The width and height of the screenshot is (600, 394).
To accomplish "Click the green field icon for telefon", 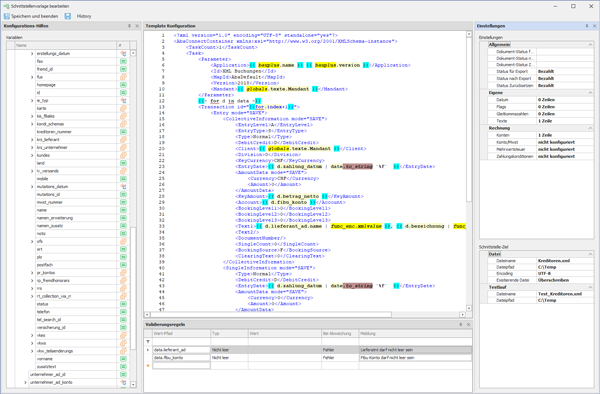I will coord(123,312).
